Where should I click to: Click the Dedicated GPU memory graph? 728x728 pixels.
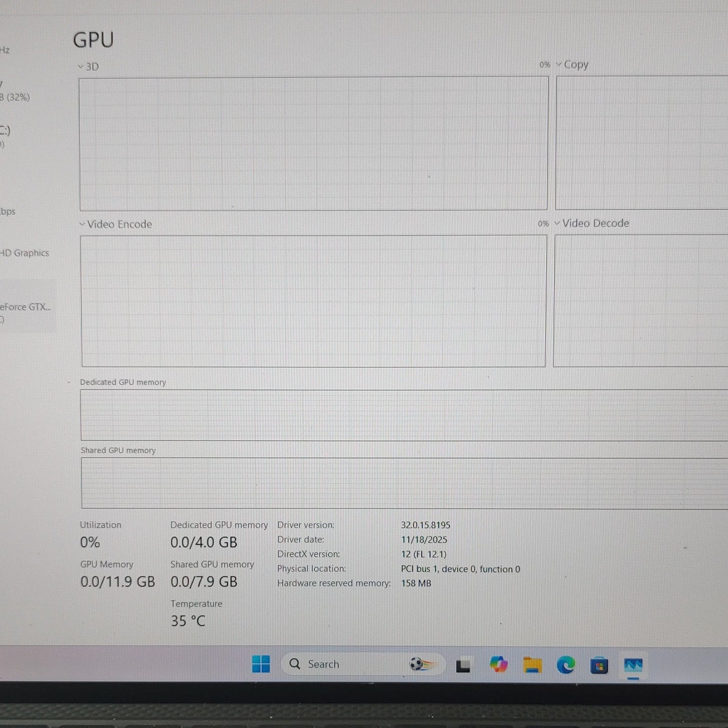(x=404, y=415)
